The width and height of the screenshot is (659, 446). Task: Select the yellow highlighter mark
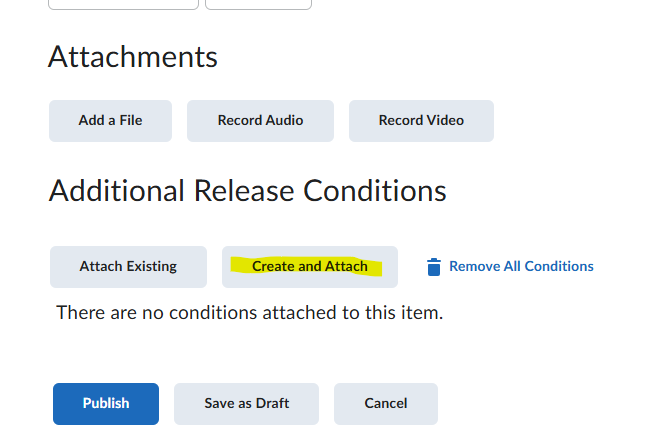(x=306, y=266)
